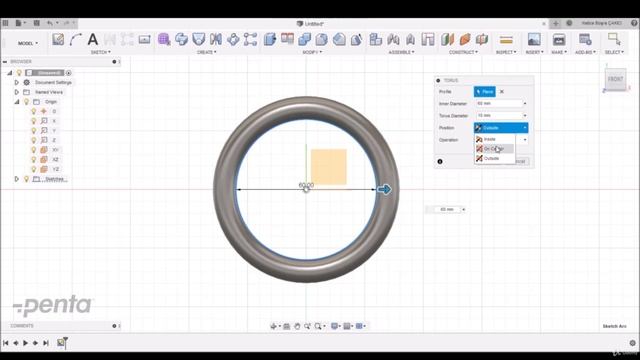Click the Create Sketch icon

point(58,39)
